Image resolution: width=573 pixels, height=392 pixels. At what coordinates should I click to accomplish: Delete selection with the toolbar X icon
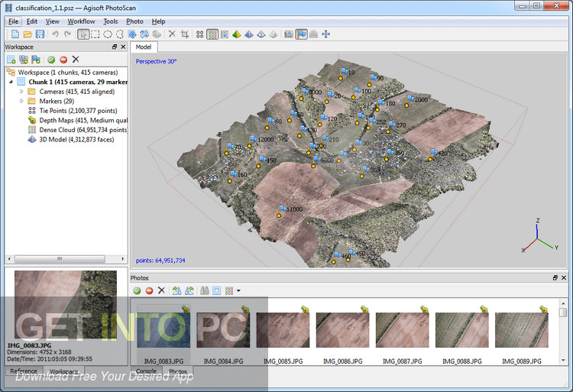click(172, 34)
